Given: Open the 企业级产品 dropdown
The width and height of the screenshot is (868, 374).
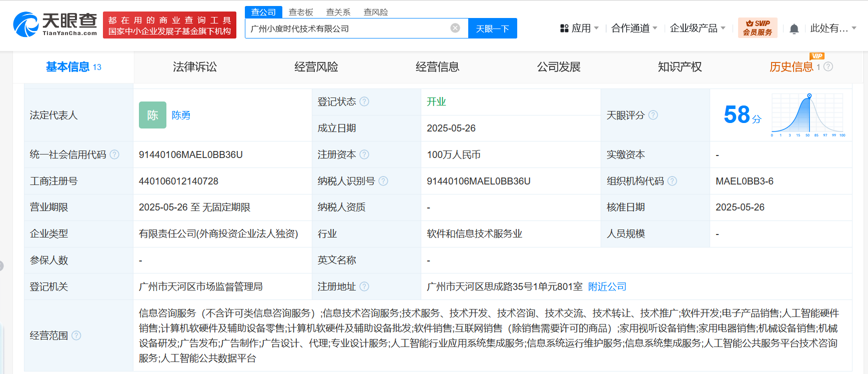Looking at the screenshot, I should click(697, 28).
